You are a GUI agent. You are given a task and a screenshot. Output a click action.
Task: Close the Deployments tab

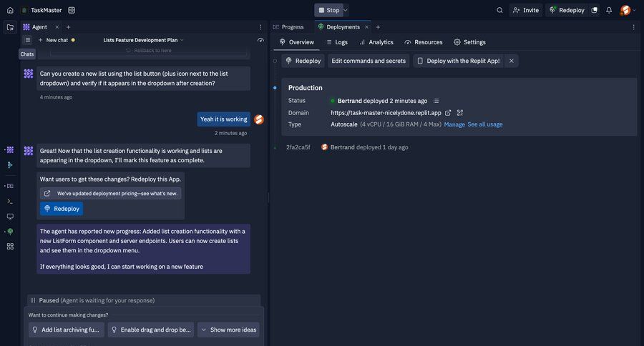tap(367, 27)
